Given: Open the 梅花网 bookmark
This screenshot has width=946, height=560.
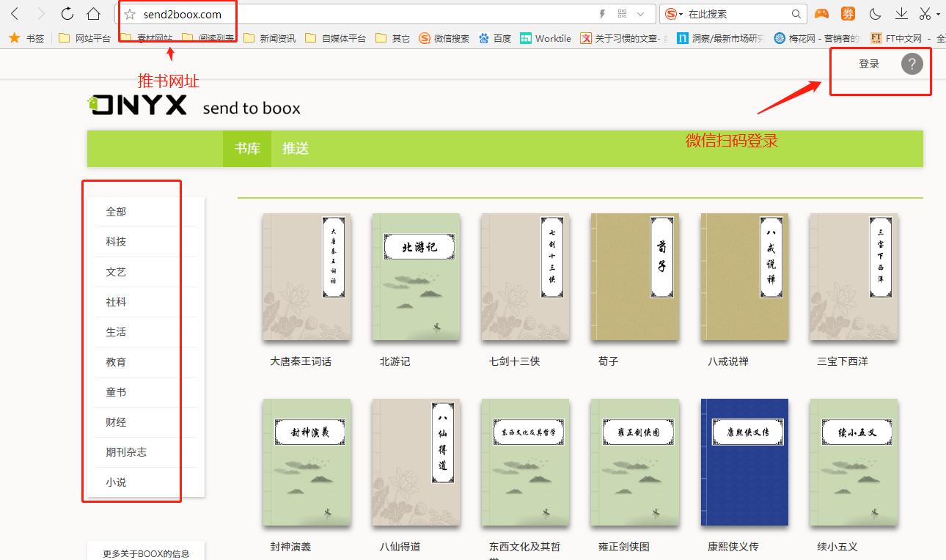Looking at the screenshot, I should (x=816, y=38).
